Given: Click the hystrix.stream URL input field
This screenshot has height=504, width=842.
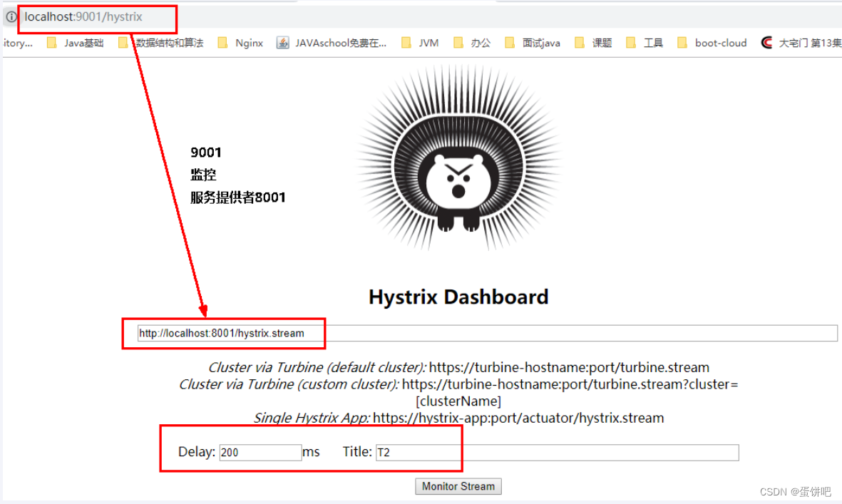Looking at the screenshot, I should [x=488, y=333].
